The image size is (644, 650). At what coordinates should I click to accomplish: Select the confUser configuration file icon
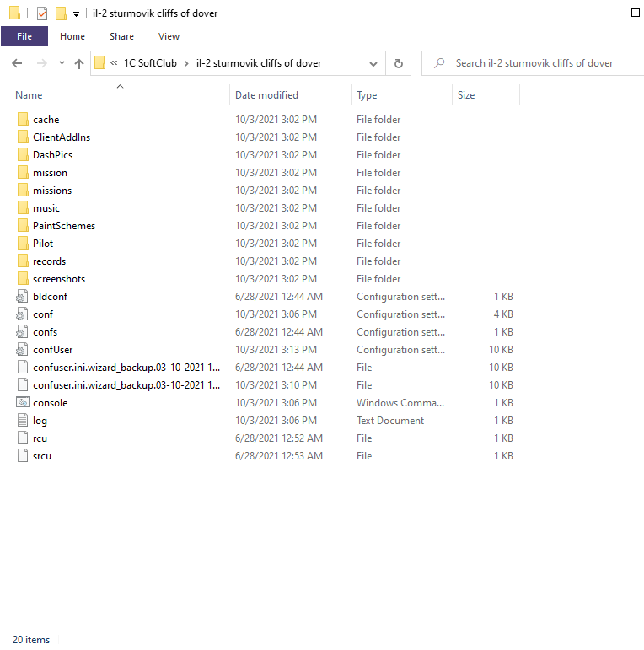click(23, 350)
